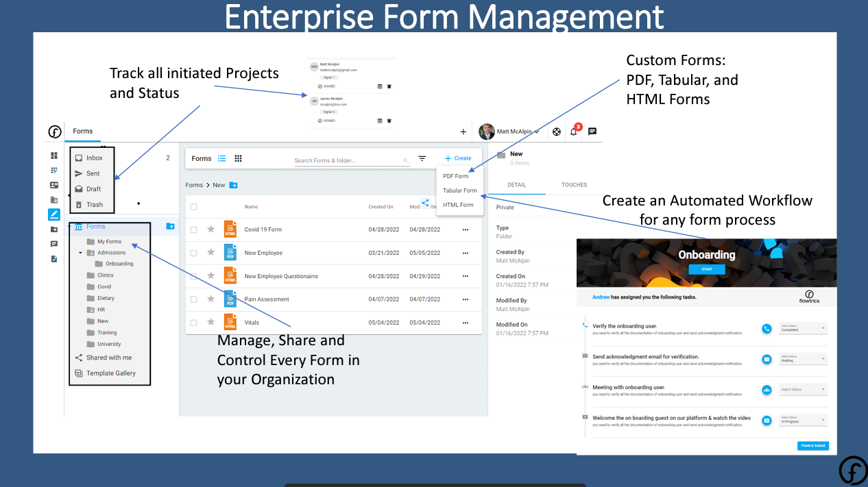The image size is (868, 487).
Task: Click the new folder icon in breadcrumb
Action: [234, 185]
